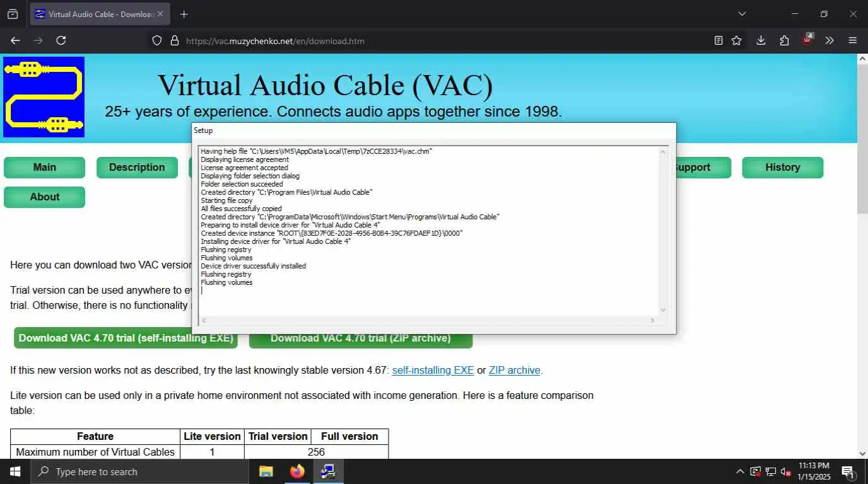Open the Firefox downloads panel
Image resolution: width=868 pixels, height=484 pixels.
tap(761, 40)
